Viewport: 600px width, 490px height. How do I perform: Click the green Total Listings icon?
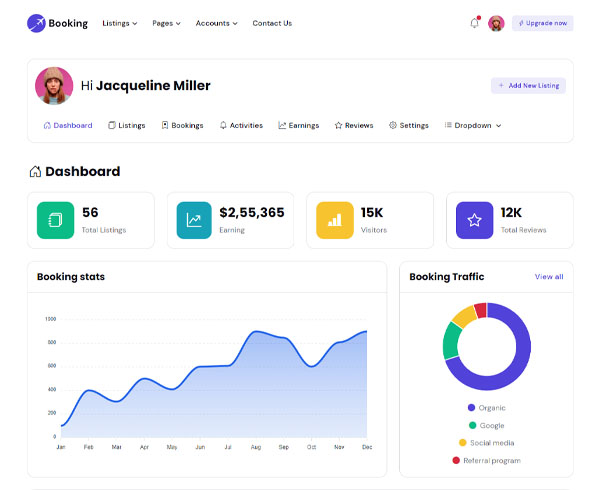pyautogui.click(x=55, y=220)
